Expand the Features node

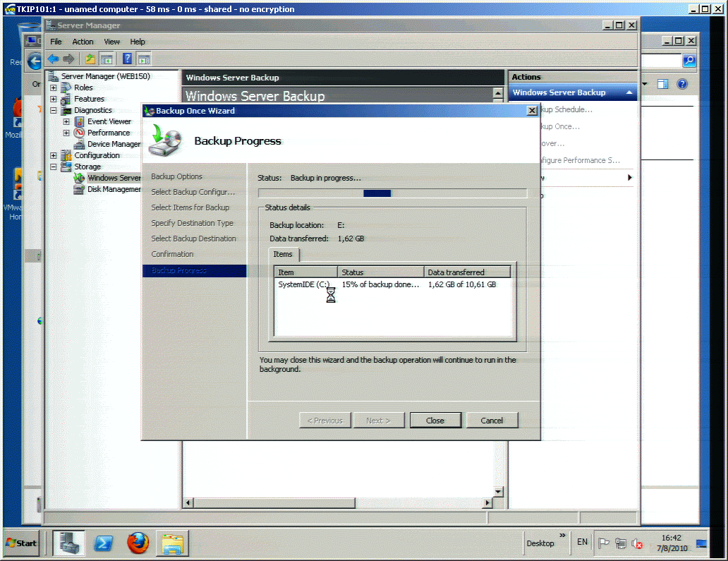point(54,99)
